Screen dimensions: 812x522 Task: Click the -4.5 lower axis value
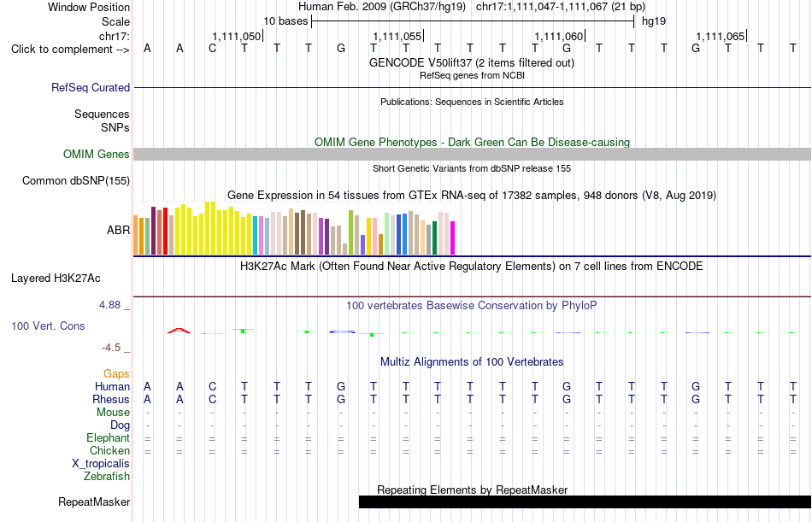111,348
